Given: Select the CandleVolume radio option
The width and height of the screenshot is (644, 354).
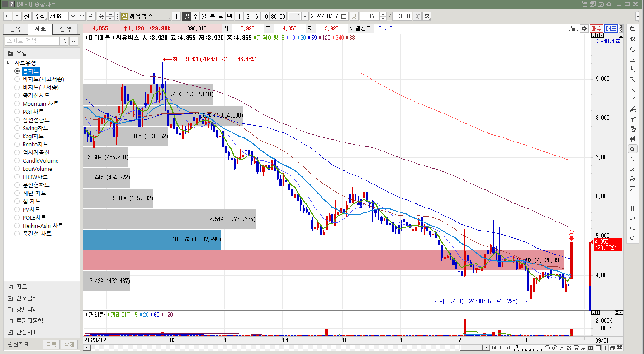Looking at the screenshot, I should pos(17,160).
